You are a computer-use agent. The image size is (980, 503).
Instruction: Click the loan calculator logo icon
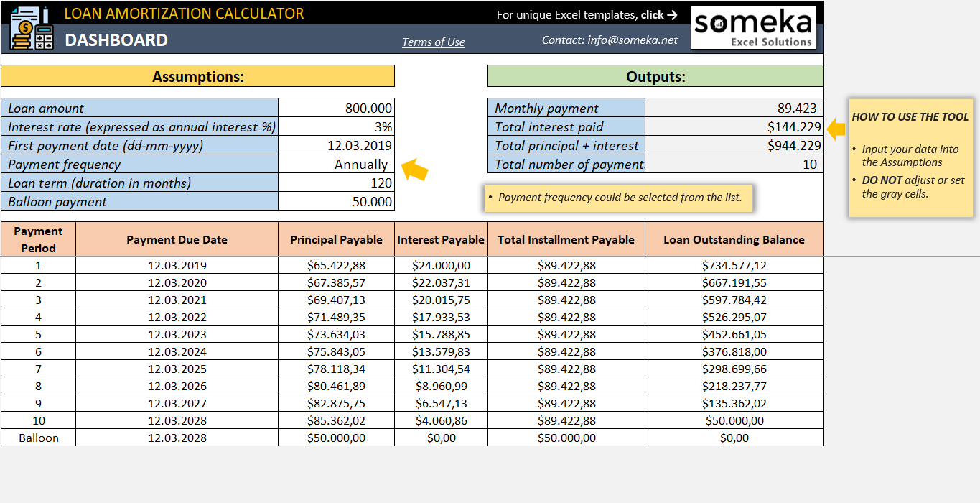[32, 27]
